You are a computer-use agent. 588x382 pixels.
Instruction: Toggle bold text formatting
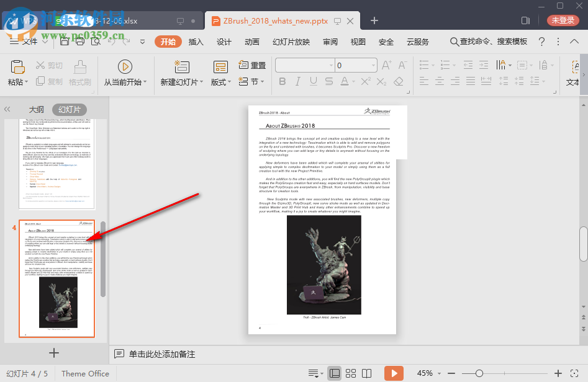coord(282,82)
